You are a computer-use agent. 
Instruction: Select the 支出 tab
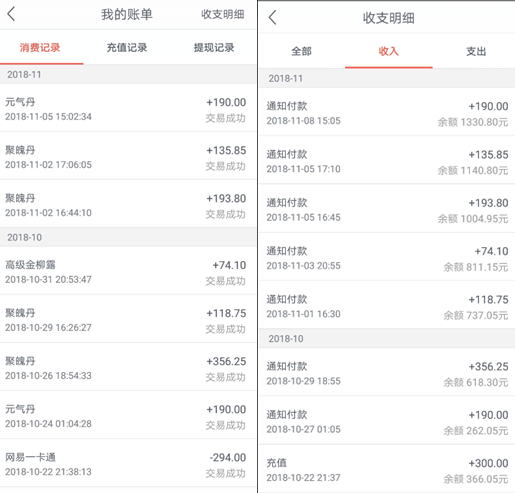coord(476,51)
